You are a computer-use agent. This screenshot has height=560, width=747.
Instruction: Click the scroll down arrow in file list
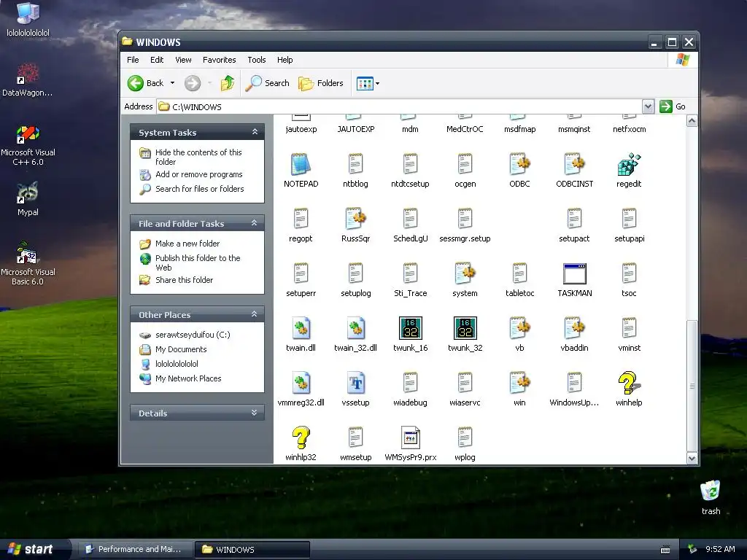tap(692, 458)
